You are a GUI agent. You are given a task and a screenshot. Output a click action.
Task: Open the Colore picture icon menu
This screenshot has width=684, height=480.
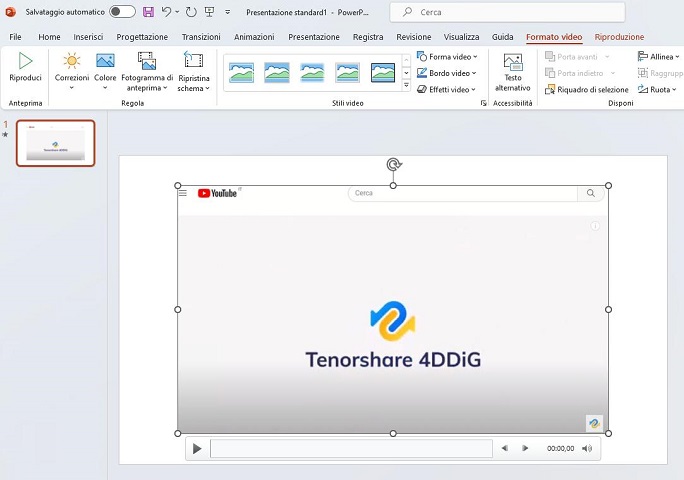pos(105,71)
